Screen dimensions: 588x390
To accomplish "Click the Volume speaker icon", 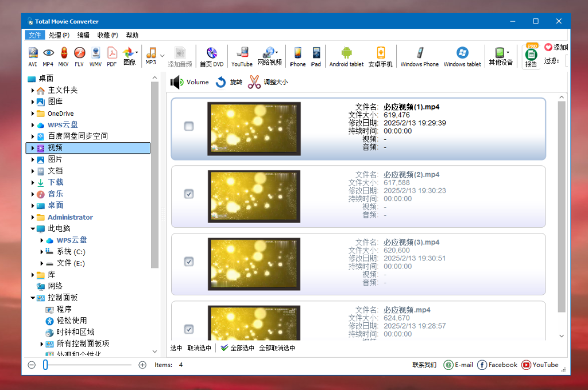I will (x=176, y=83).
